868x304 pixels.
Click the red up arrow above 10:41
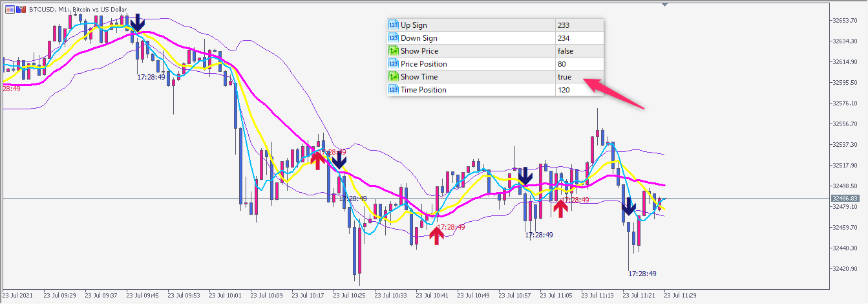(437, 235)
